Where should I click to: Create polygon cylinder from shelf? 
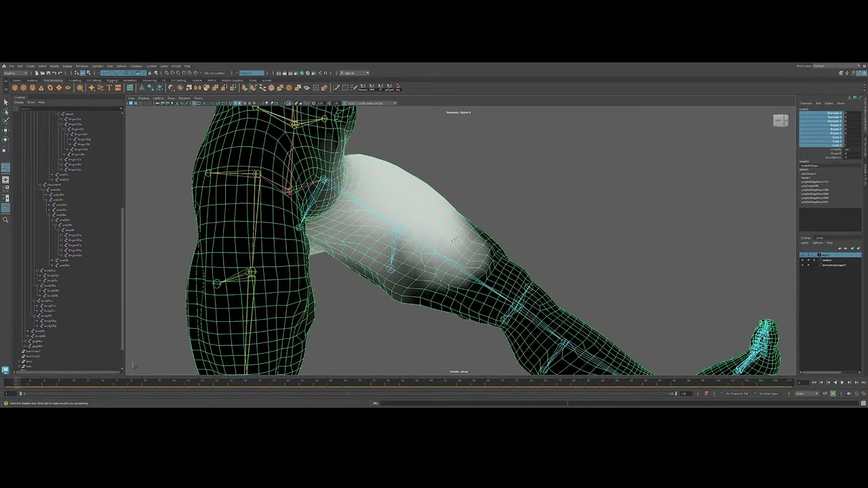coord(32,87)
